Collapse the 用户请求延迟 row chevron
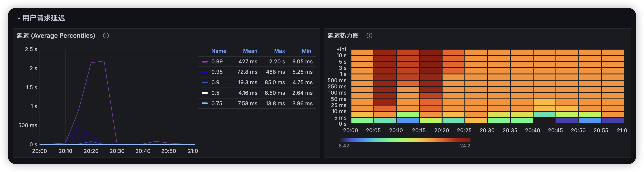Viewport: 644px width, 172px height. coord(19,18)
